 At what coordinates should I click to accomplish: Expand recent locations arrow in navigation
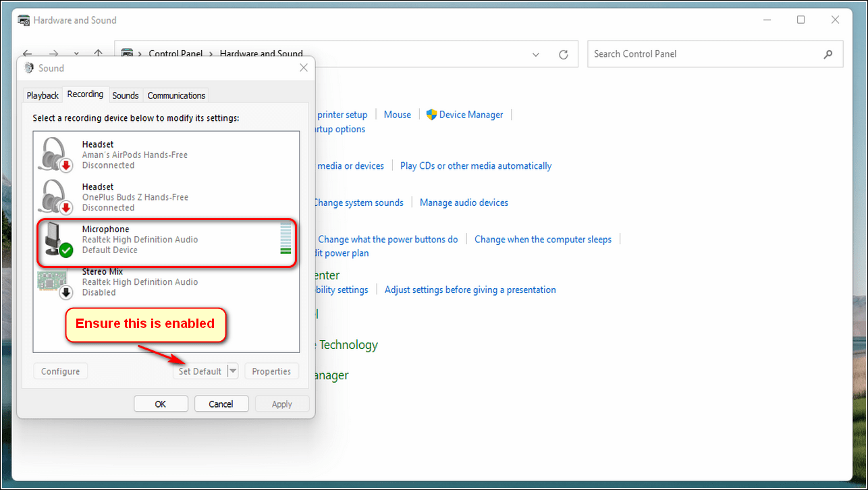(76, 53)
